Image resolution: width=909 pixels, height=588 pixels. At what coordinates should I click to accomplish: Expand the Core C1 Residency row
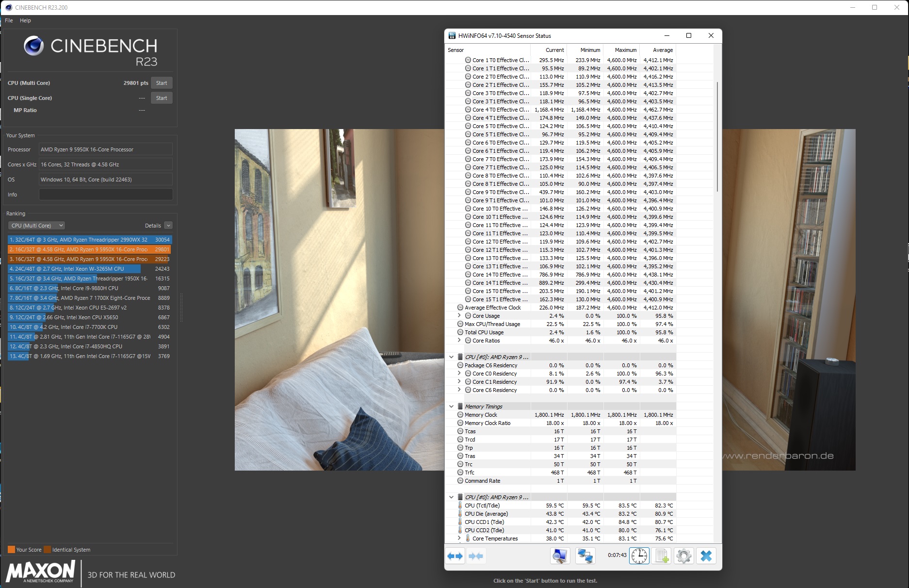[459, 382]
